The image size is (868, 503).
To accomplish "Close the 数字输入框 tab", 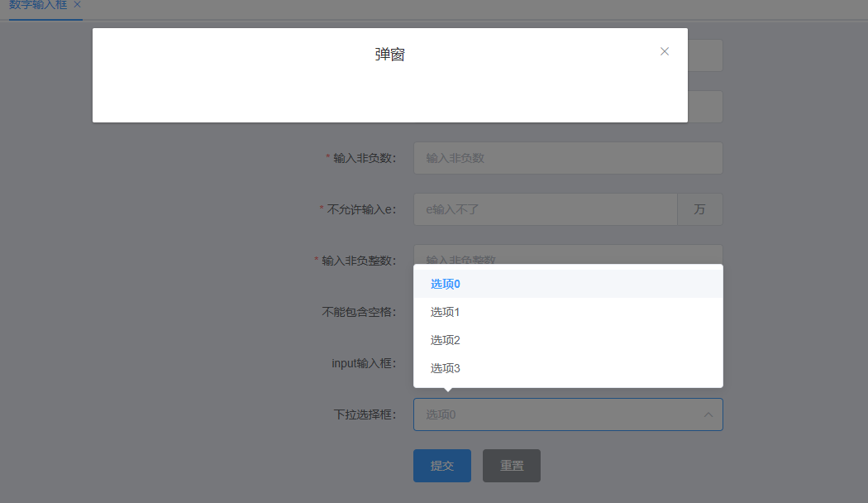I will click(77, 4).
